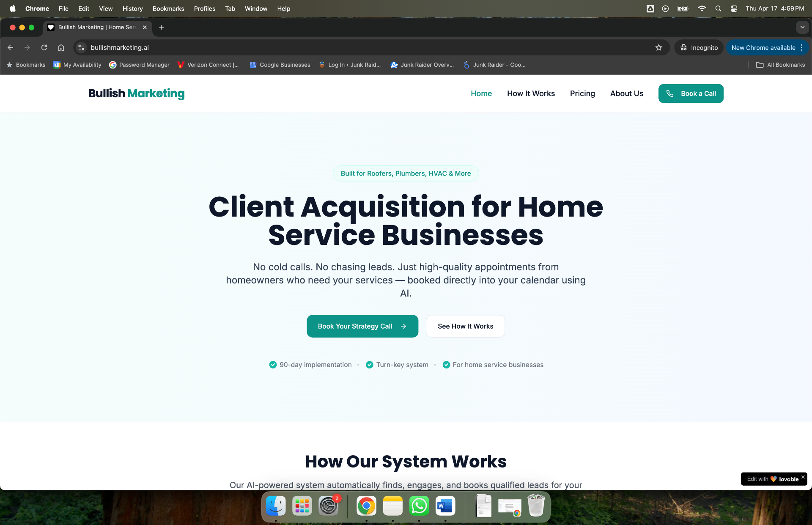812x525 pixels.
Task: Open site information icon in address bar
Action: pos(82,47)
